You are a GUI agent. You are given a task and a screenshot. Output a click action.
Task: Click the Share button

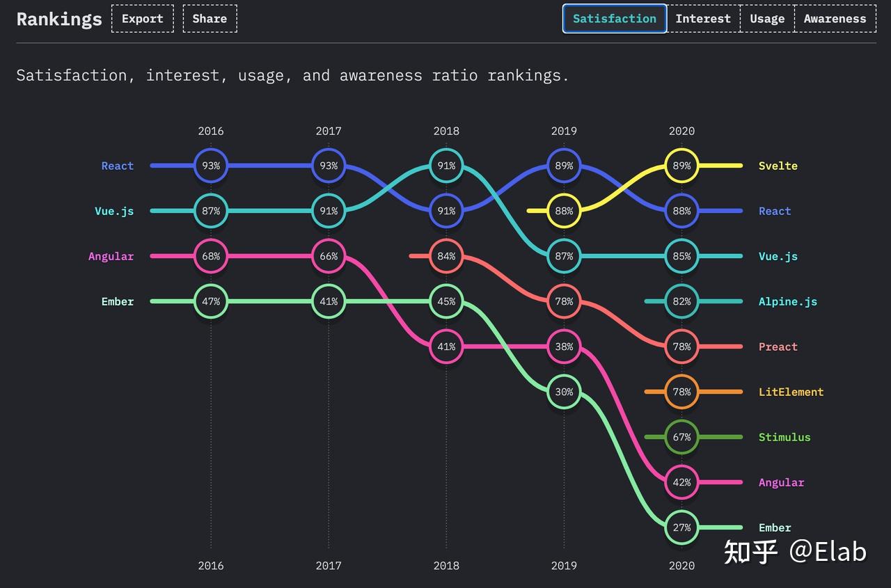click(x=210, y=19)
